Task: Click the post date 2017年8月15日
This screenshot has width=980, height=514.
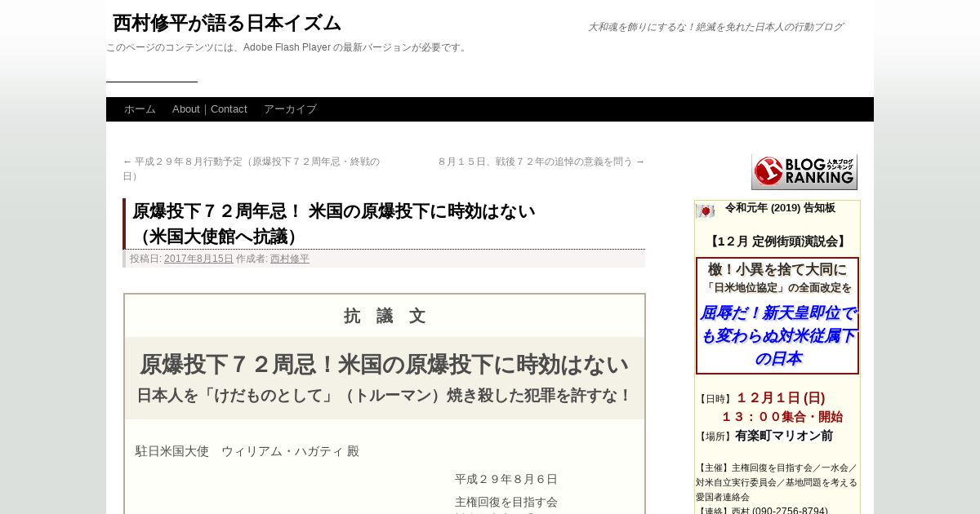Action: (x=198, y=259)
